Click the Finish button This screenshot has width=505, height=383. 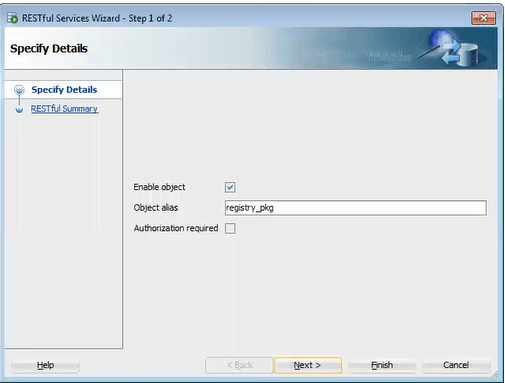point(382,365)
